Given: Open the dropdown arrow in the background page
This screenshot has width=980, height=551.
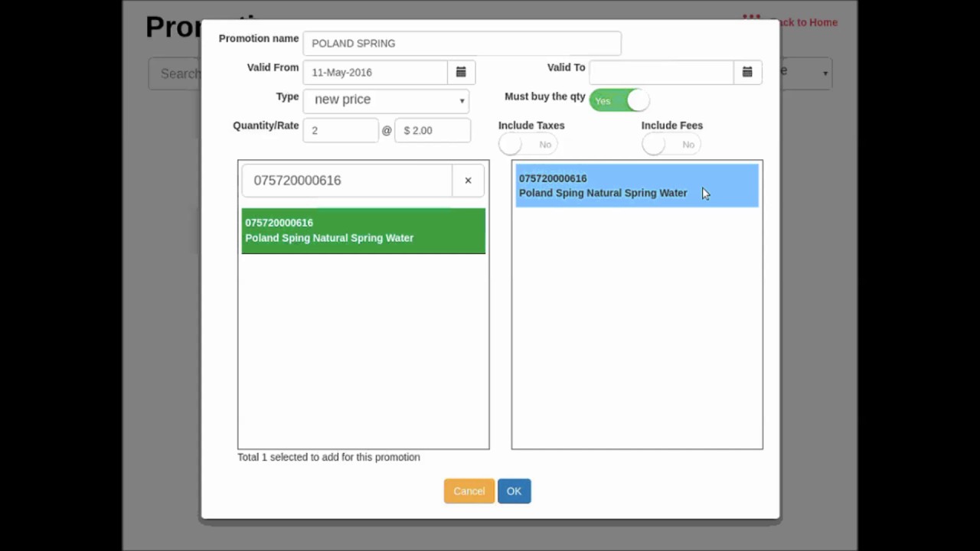Looking at the screenshot, I should click(825, 73).
